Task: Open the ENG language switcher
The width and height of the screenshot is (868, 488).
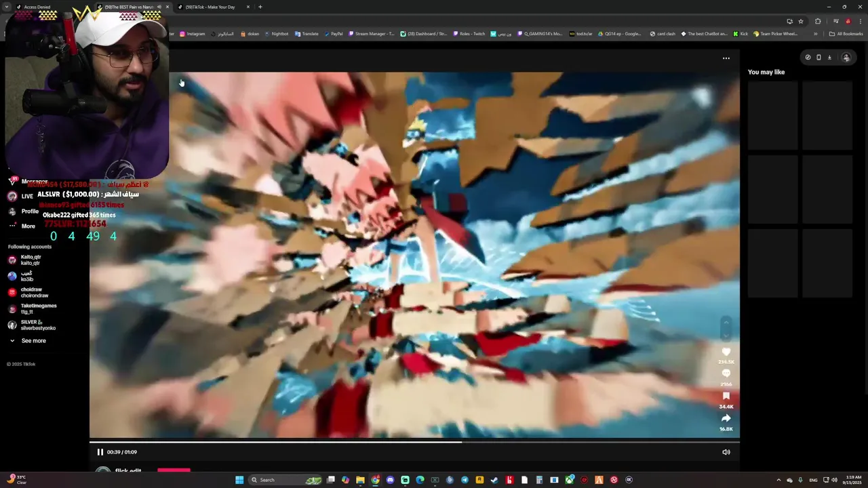Action: pos(813,480)
